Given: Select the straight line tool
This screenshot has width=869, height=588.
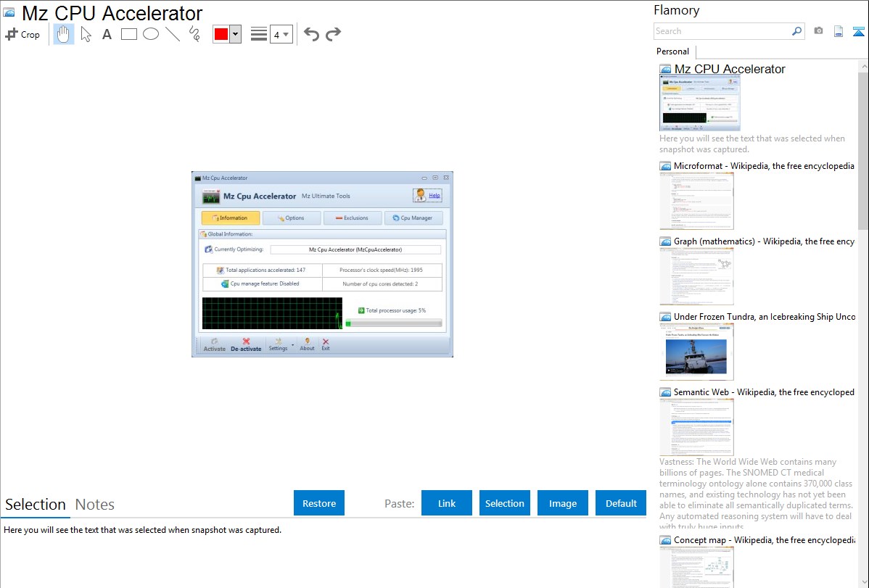Looking at the screenshot, I should click(x=173, y=34).
